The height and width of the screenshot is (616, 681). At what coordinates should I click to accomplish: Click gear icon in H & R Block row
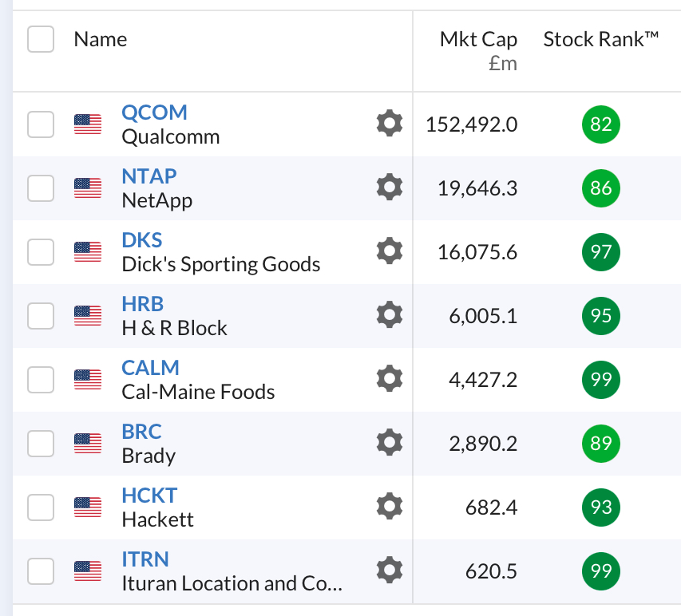pos(389,315)
